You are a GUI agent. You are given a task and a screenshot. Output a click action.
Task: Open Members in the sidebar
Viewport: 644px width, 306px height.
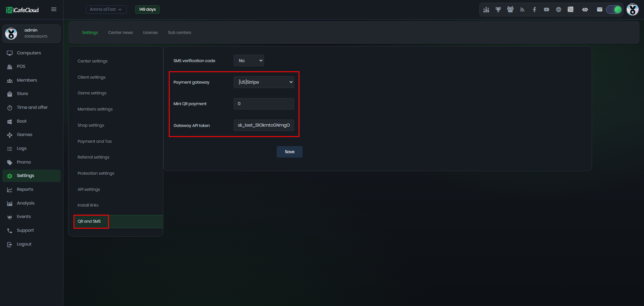pos(32,80)
